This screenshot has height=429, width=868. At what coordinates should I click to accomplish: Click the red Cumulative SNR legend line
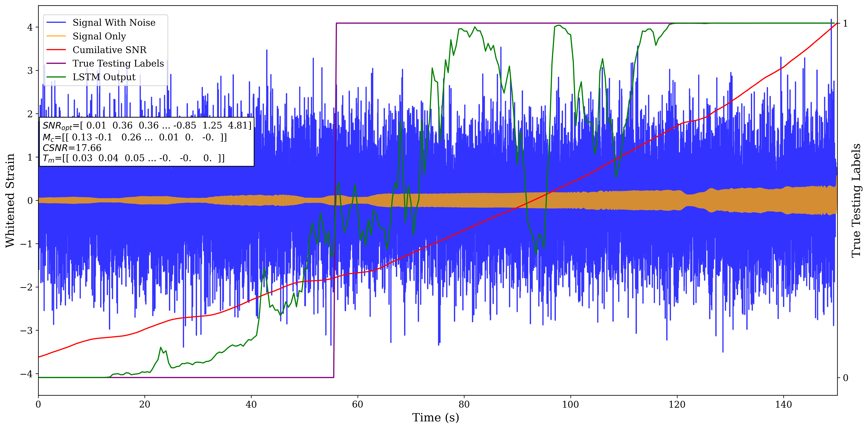(56, 50)
